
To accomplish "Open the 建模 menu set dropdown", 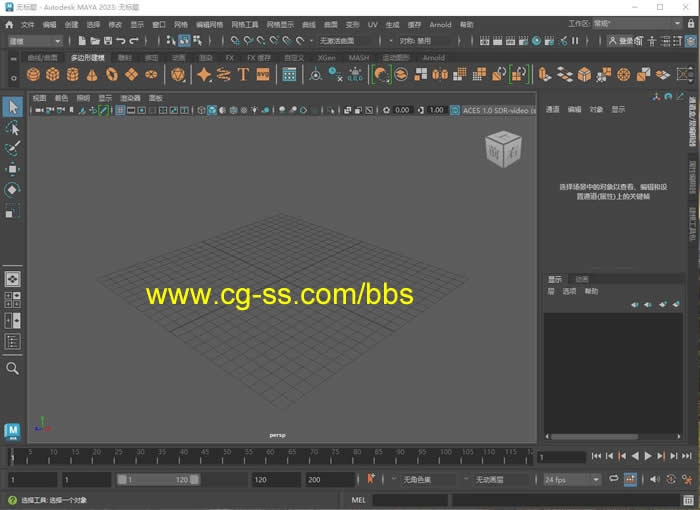I will click(x=35, y=41).
